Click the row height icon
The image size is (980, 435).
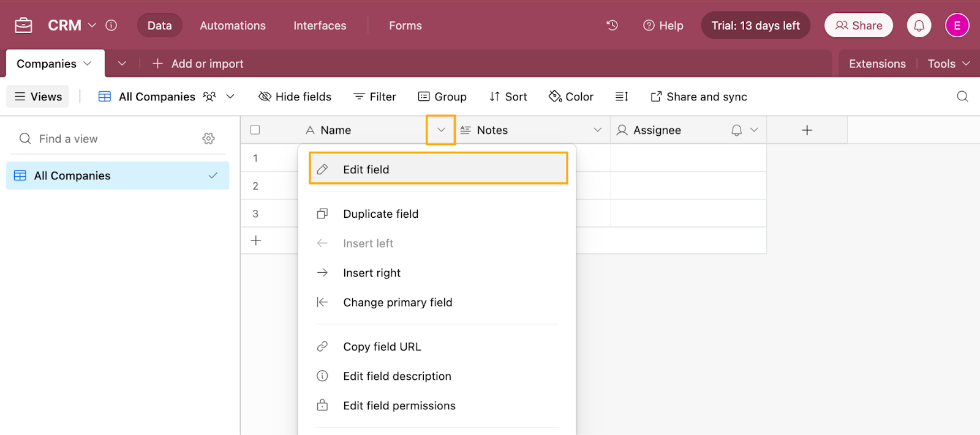pyautogui.click(x=622, y=97)
